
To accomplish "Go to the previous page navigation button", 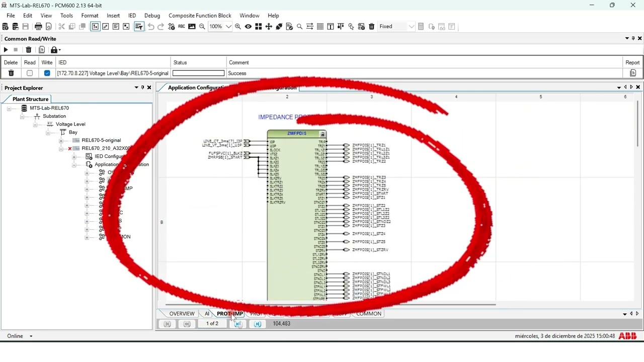I will pos(187,324).
